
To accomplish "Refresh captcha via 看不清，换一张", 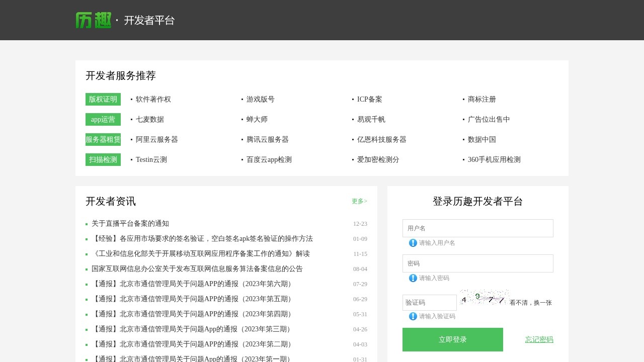I will click(x=531, y=302).
